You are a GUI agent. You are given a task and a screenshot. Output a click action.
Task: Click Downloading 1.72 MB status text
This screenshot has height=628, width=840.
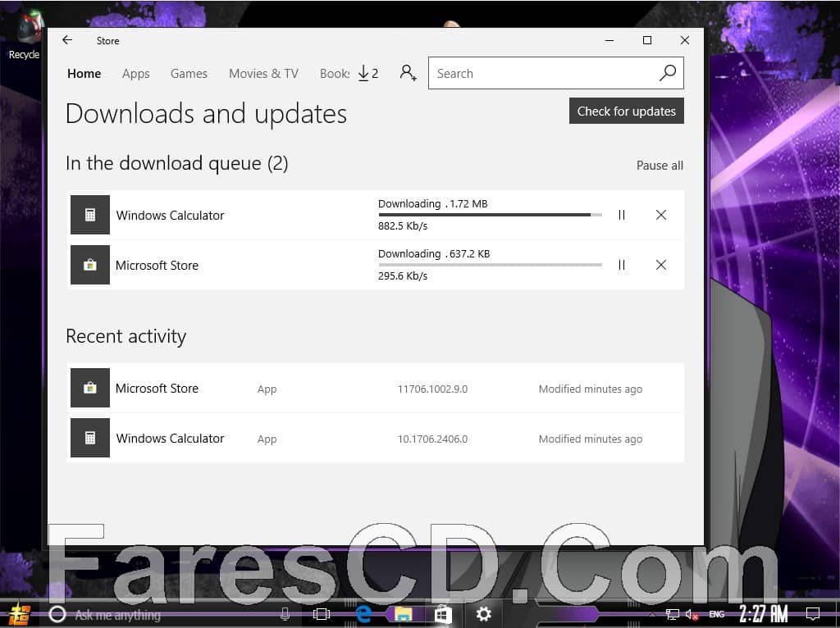tap(433, 204)
